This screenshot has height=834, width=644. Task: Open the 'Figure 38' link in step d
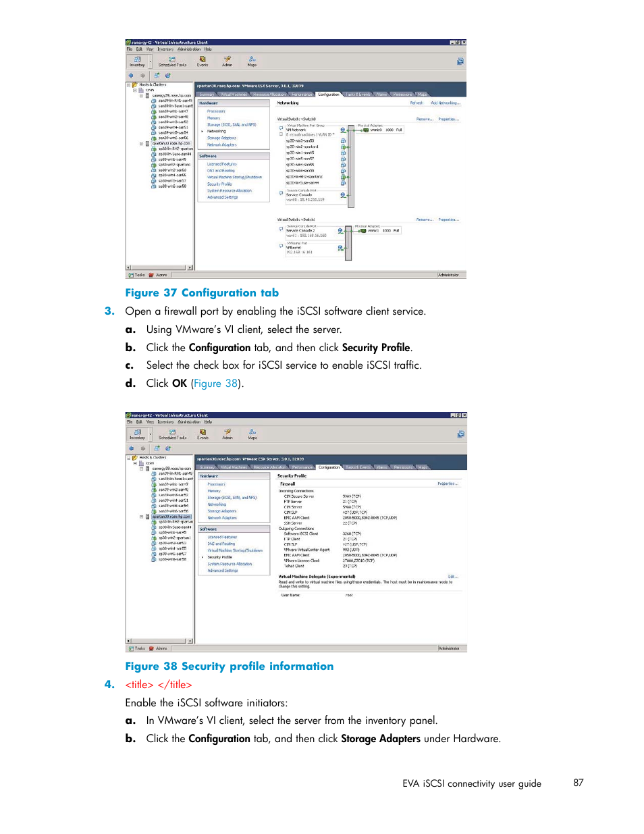tap(216, 384)
